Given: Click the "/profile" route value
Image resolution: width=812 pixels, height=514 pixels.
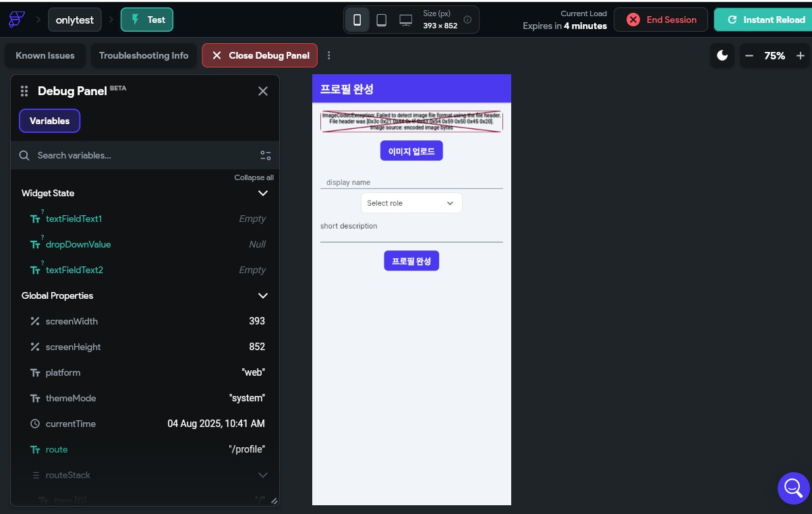Looking at the screenshot, I should (x=247, y=449).
